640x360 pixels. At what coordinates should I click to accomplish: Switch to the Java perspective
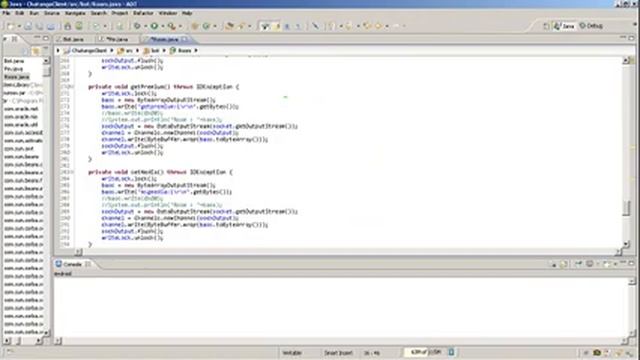point(564,26)
